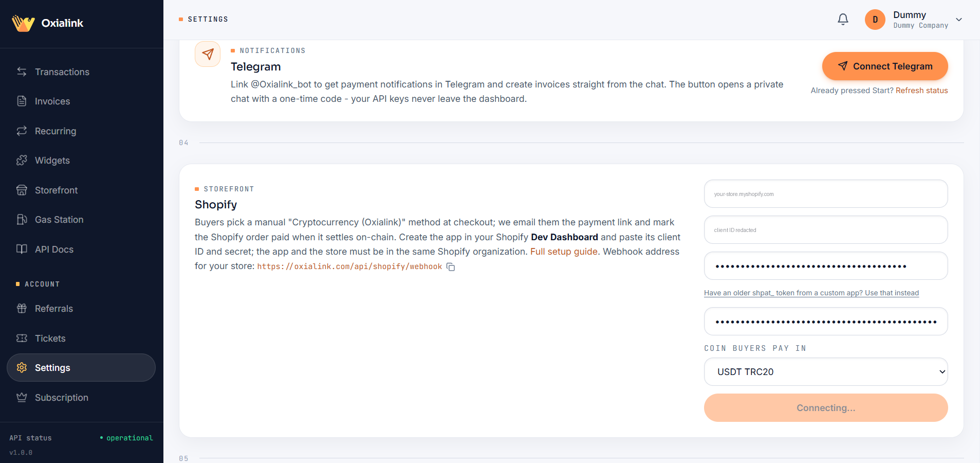The height and width of the screenshot is (463, 980).
Task: Click the Dummy user avatar
Action: [875, 20]
